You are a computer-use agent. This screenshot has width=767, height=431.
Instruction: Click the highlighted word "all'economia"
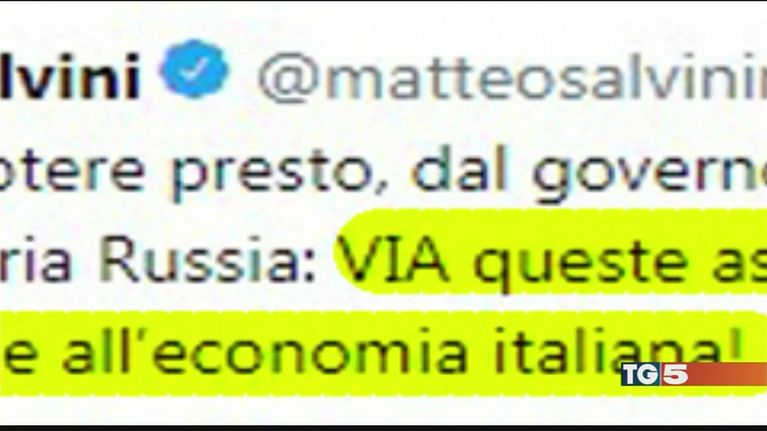click(264, 351)
